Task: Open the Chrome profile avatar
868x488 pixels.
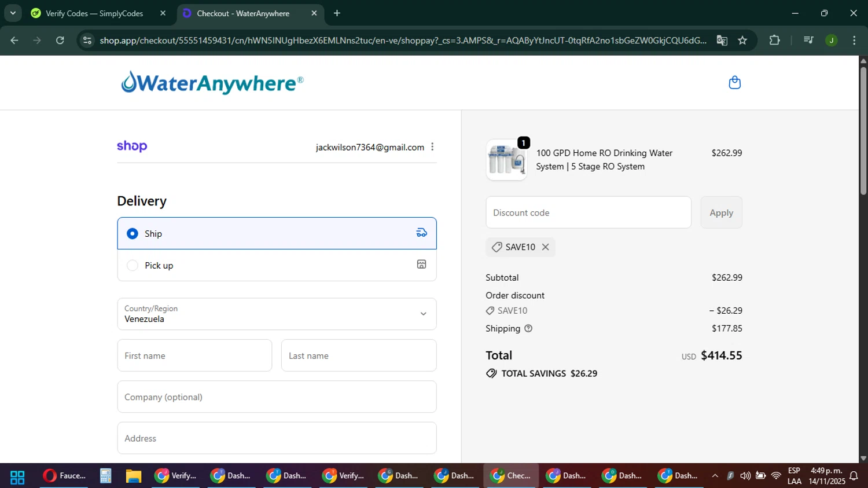Action: (832, 41)
